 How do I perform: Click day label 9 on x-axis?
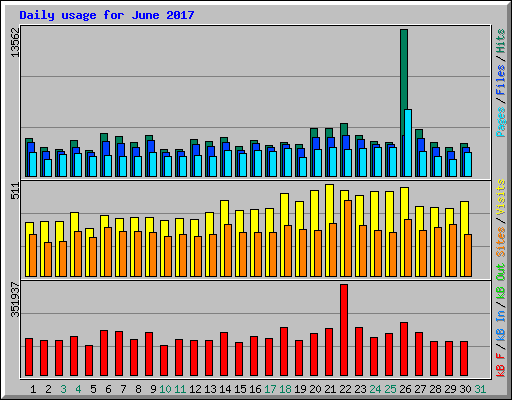(153, 389)
